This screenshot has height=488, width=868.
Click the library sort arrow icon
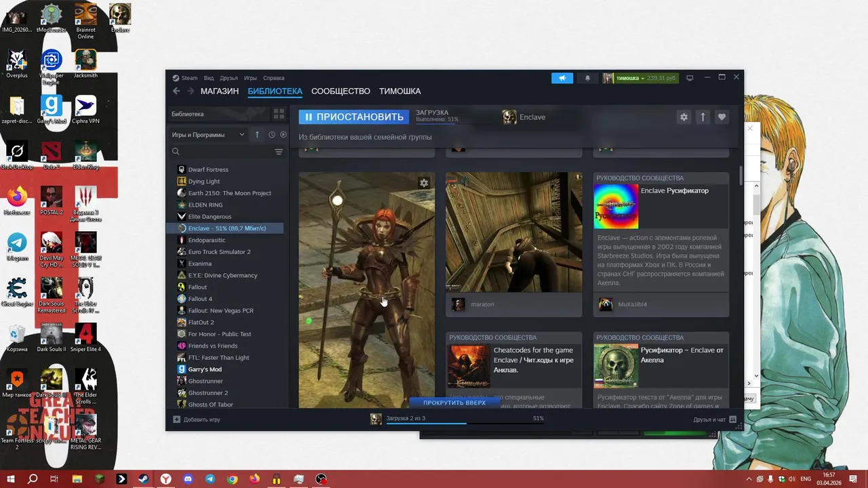pos(257,135)
